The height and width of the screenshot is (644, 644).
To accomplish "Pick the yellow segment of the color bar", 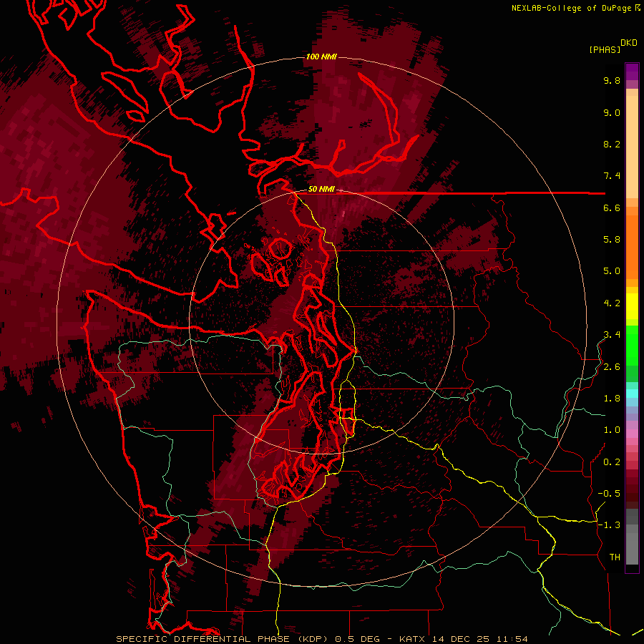I will point(632,306).
